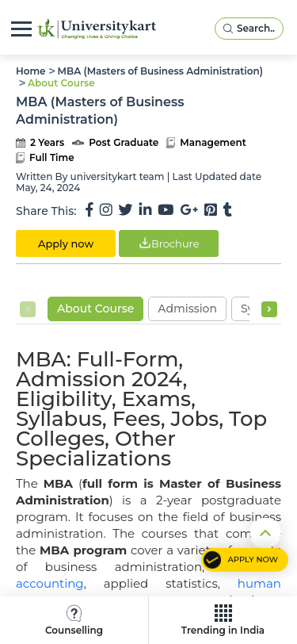
Task: Share on Instagram icon
Action: pos(106,210)
